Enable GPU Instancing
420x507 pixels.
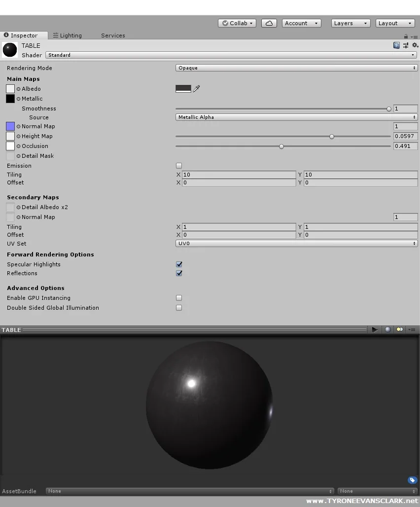(x=179, y=298)
